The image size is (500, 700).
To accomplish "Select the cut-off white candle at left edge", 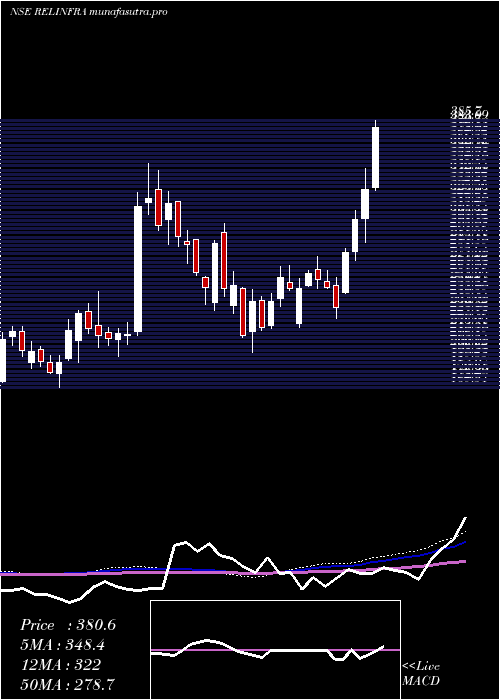I will coord(3,360).
